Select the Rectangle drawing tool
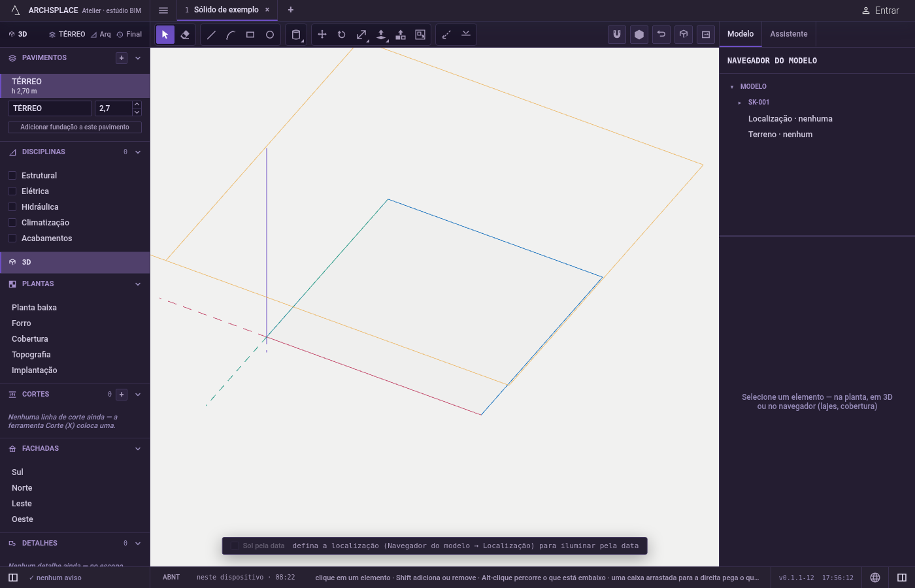This screenshot has height=588, width=915. tap(250, 35)
